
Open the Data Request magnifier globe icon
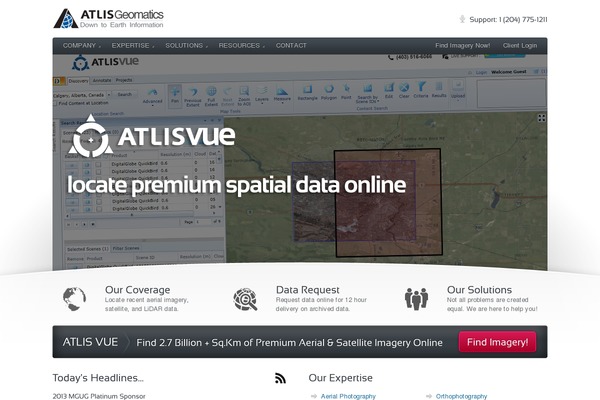245,299
